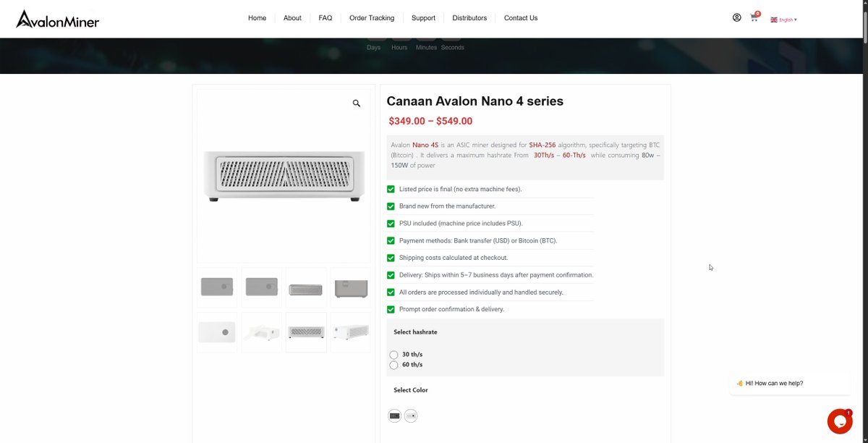Viewport: 868px width, 443px height.
Task: Click the green check beside 'Delivery: Ships within'
Action: [391, 275]
